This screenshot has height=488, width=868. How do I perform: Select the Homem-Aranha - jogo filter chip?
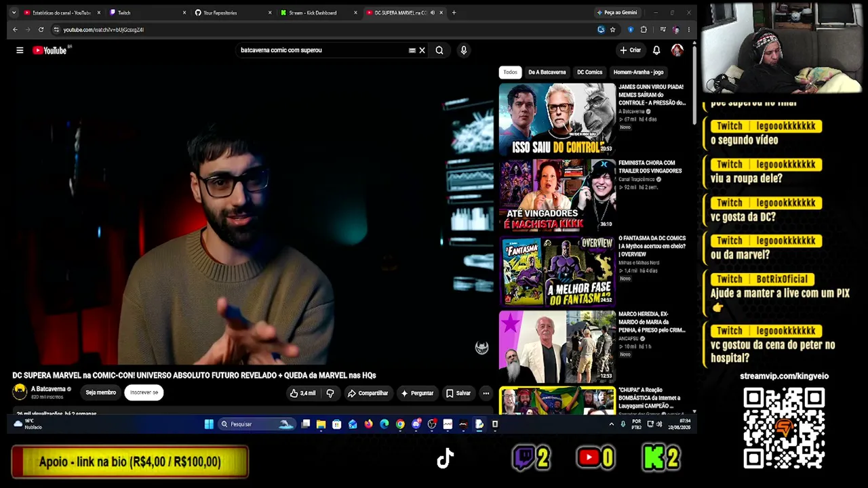point(638,72)
